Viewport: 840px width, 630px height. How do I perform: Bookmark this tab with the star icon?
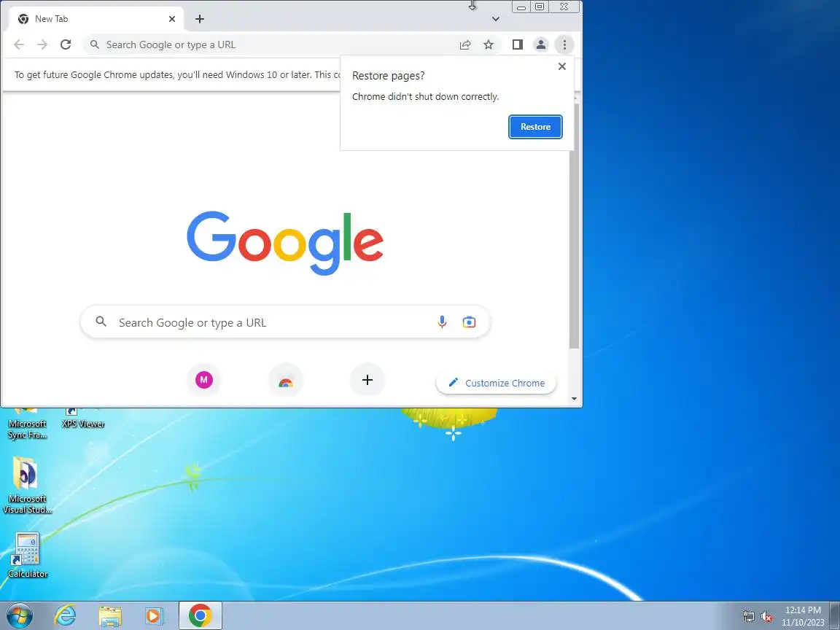[489, 44]
